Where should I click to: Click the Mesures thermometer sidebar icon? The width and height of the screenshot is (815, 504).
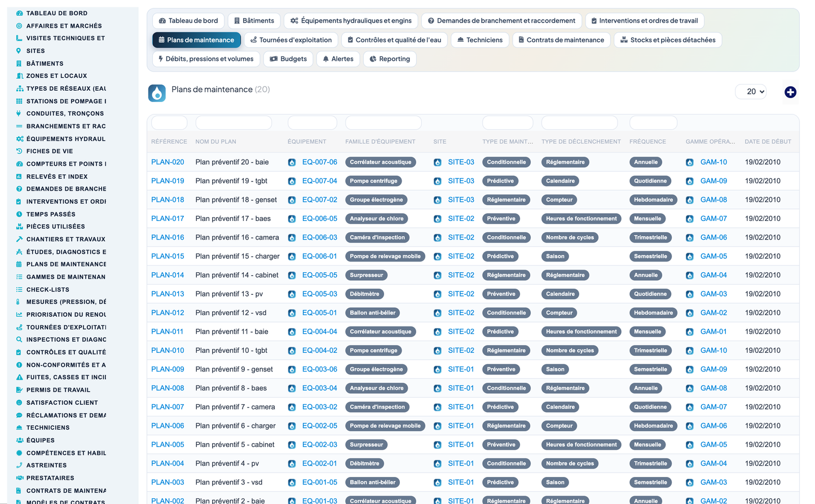[x=19, y=302]
